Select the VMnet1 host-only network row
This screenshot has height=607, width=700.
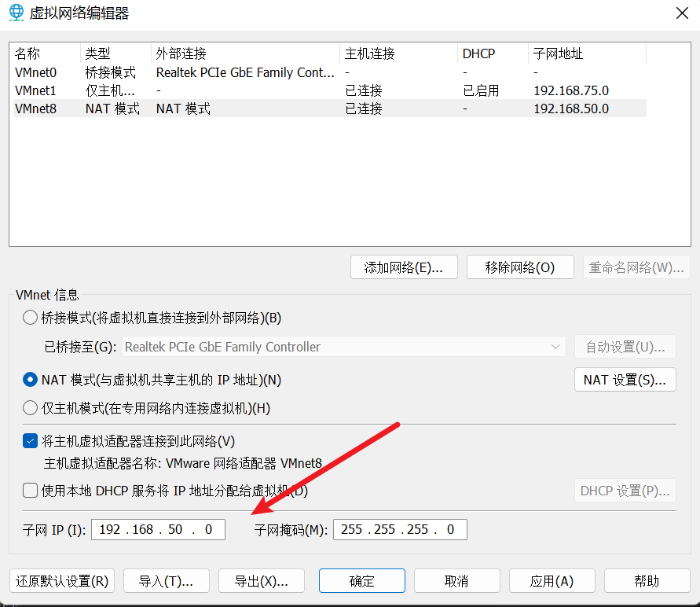point(36,90)
